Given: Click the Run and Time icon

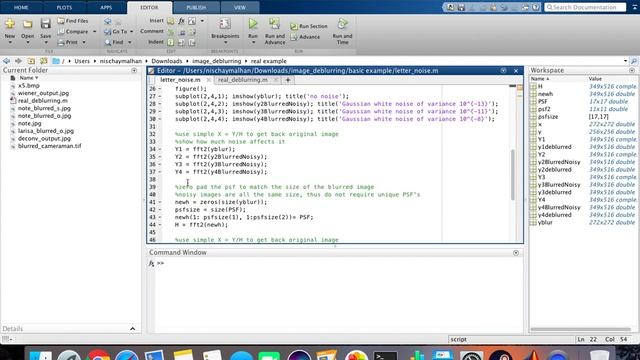Looking at the screenshot, I should [342, 24].
